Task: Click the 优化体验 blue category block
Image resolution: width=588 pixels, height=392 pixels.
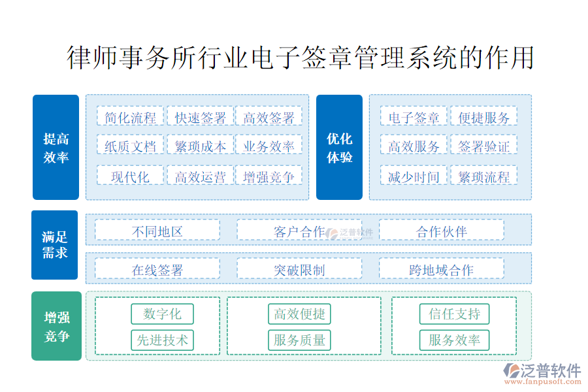Action: click(339, 147)
